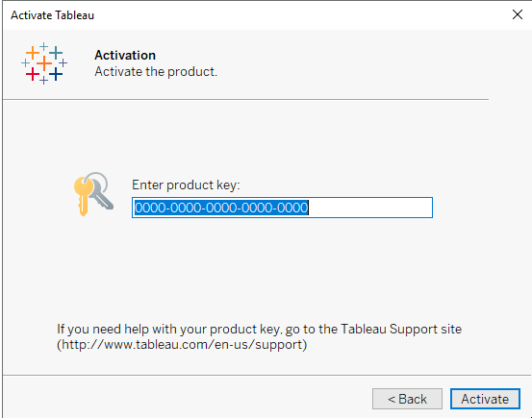Click the 'Enter product key:' label

coord(186,184)
